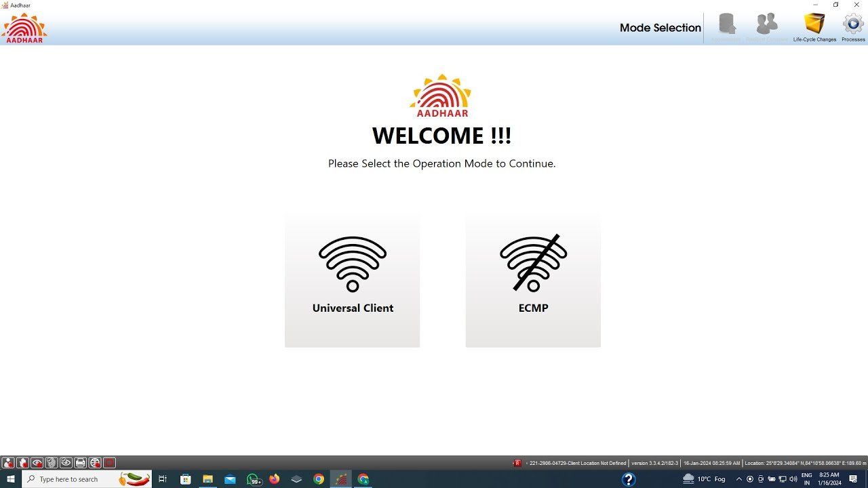Click the red square status icon
Viewport: 868px width, 488px height.
[x=109, y=463]
